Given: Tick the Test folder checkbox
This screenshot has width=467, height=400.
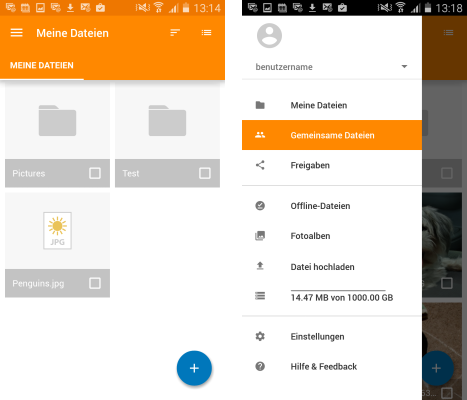Looking at the screenshot, I should point(205,173).
